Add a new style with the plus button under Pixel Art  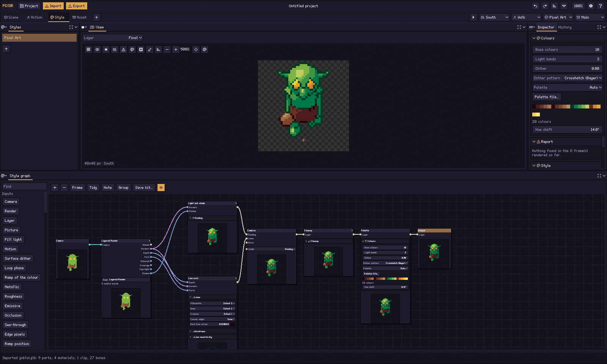coord(6,49)
